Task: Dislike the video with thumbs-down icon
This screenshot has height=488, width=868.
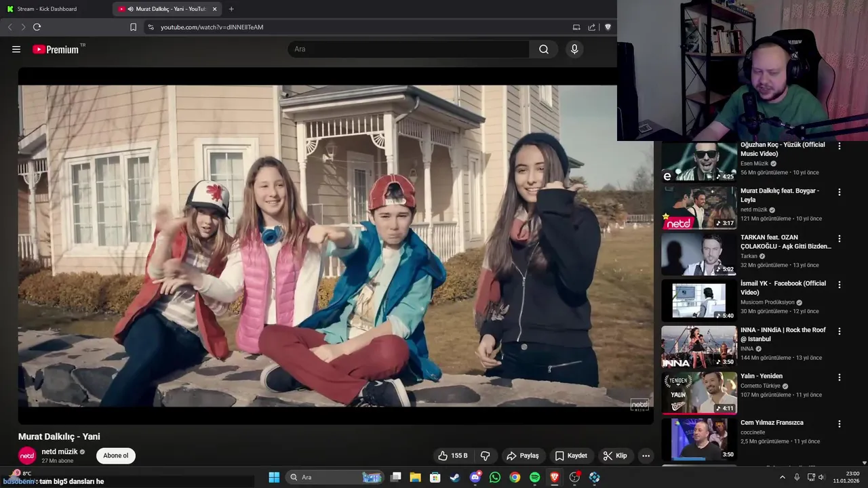Action: click(x=485, y=455)
